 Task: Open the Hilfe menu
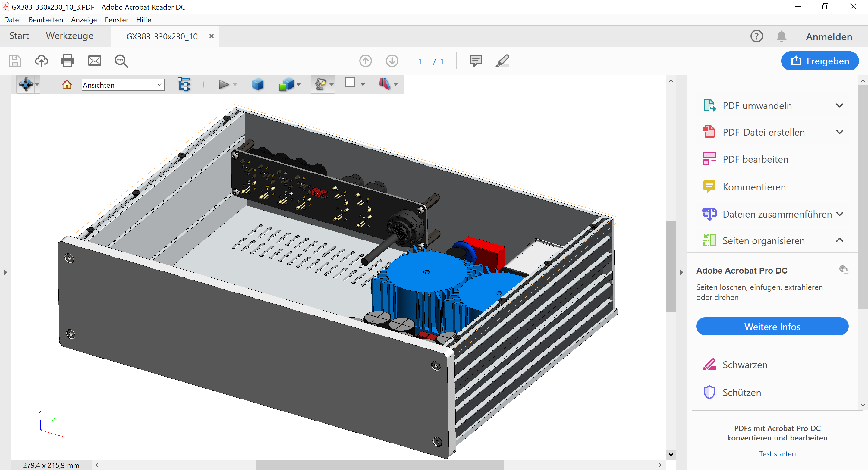point(143,20)
